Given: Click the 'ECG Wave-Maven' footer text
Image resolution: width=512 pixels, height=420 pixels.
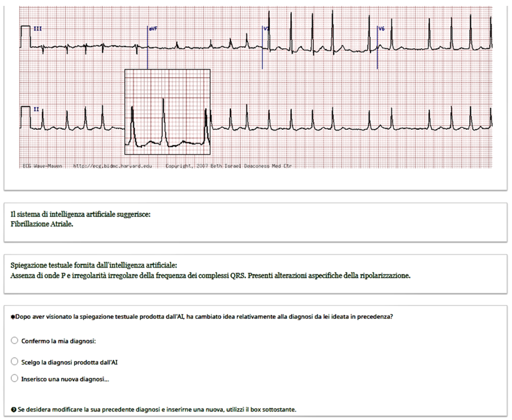Looking at the screenshot, I should (x=42, y=166).
